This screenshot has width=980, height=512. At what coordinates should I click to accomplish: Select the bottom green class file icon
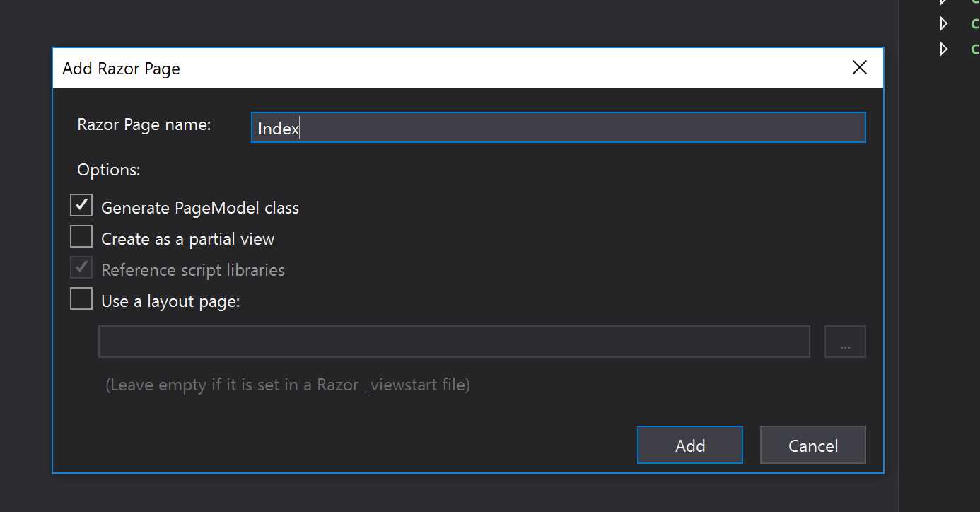974,49
